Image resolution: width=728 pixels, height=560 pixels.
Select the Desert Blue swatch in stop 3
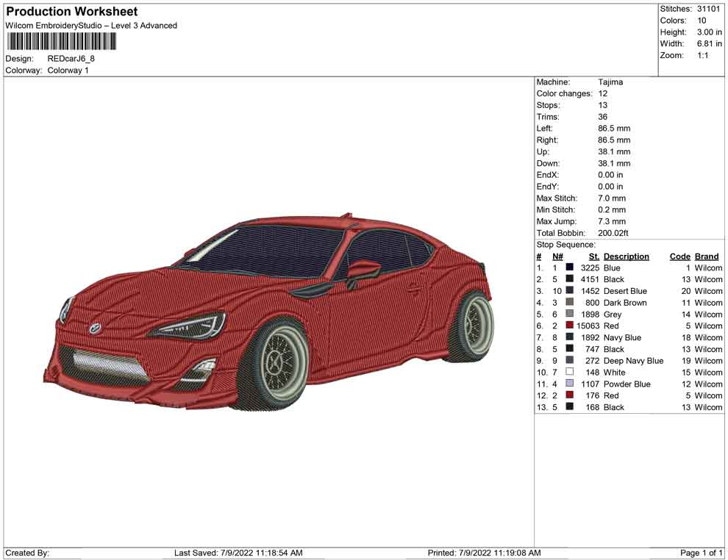click(569, 291)
